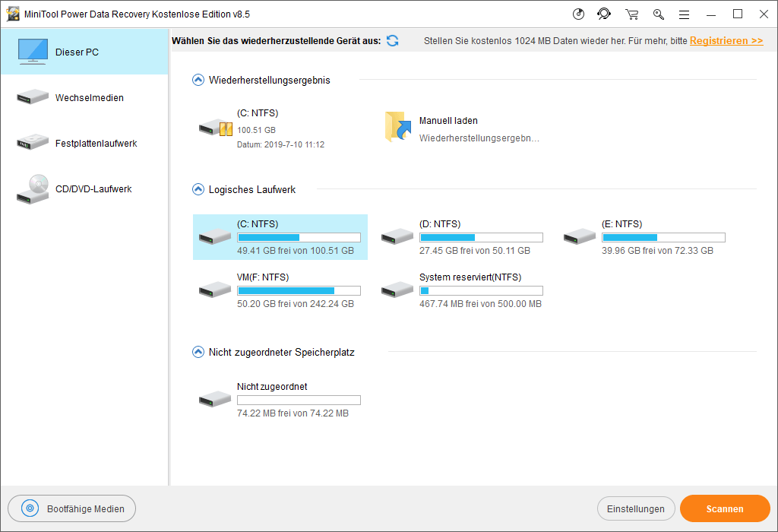Image resolution: width=778 pixels, height=532 pixels.
Task: Select the System reserviert drive icon
Action: coord(397,290)
